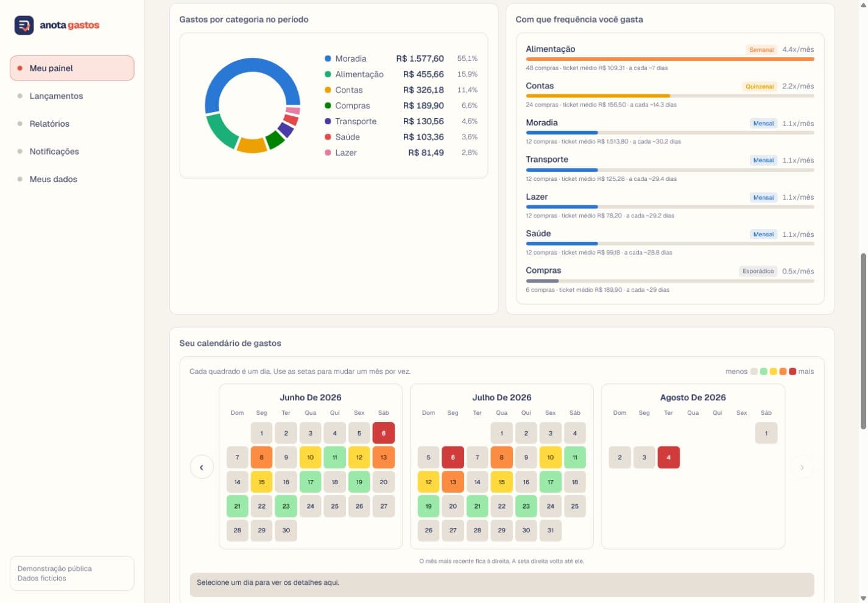The width and height of the screenshot is (868, 603).
Task: Click the Demonstração pública info box
Action: pyautogui.click(x=72, y=573)
